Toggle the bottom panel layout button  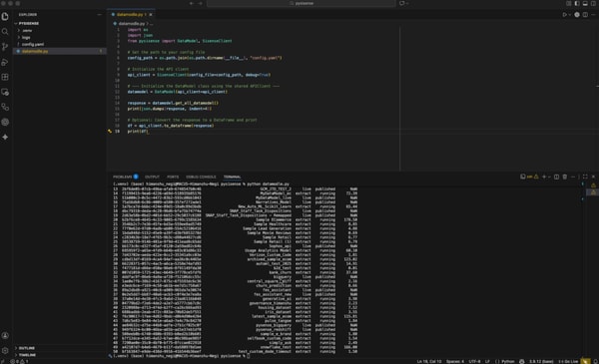(x=585, y=3)
